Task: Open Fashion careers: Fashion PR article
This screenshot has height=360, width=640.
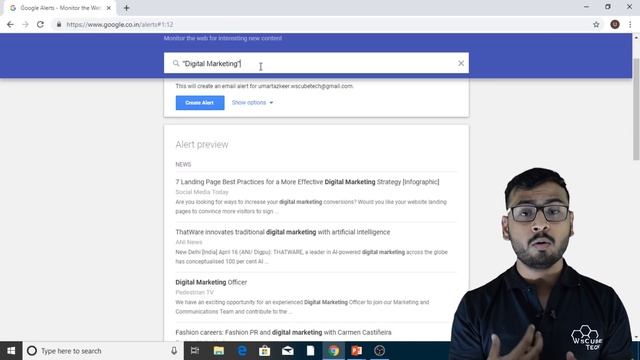Action: (x=283, y=332)
